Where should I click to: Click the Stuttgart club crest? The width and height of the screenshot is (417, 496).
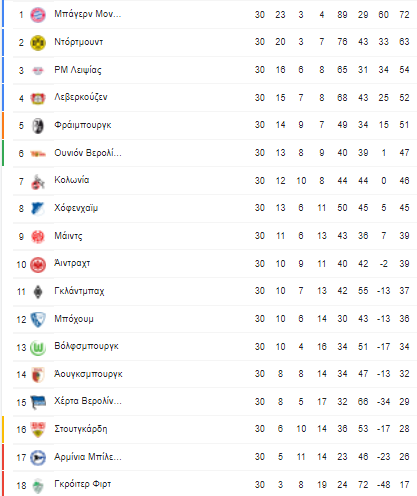pyautogui.click(x=38, y=429)
